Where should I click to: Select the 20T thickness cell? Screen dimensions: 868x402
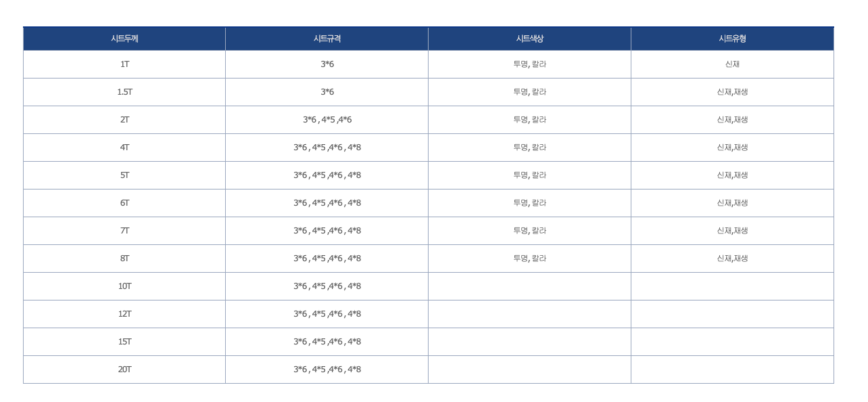coord(124,370)
